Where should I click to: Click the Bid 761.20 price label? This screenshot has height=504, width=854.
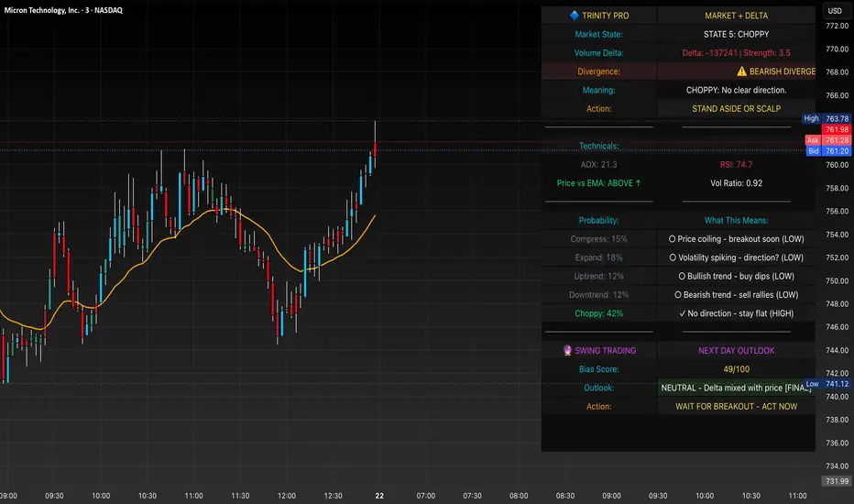pos(827,151)
